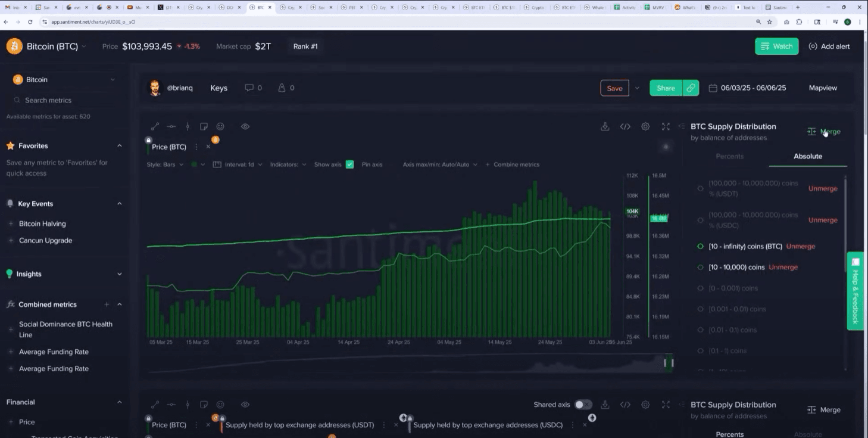The width and height of the screenshot is (868, 438).
Task: Toggle the eye visibility icon in chart toolbar
Action: click(x=245, y=126)
